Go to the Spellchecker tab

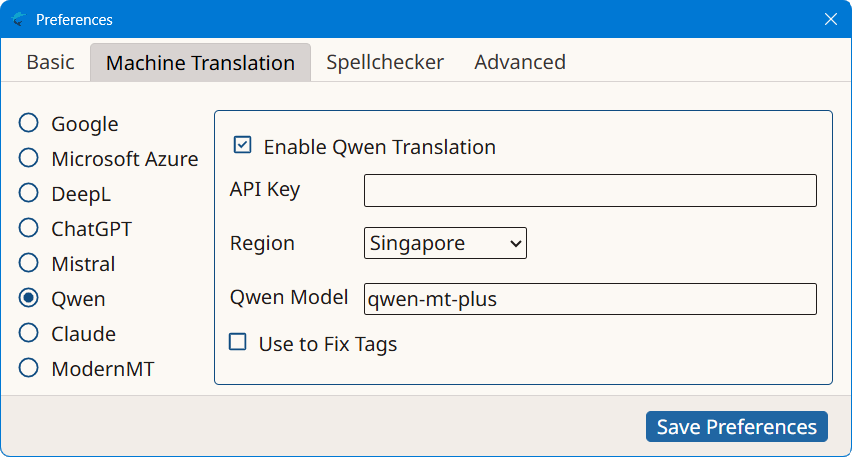pyautogui.click(x=385, y=62)
